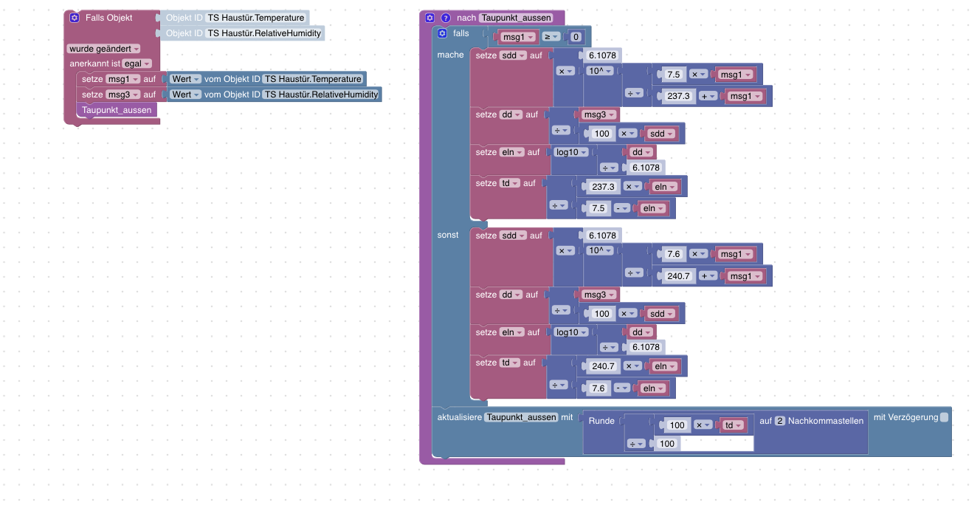
Task: Open the times operator between 7.6 and msg1
Action: pos(698,254)
